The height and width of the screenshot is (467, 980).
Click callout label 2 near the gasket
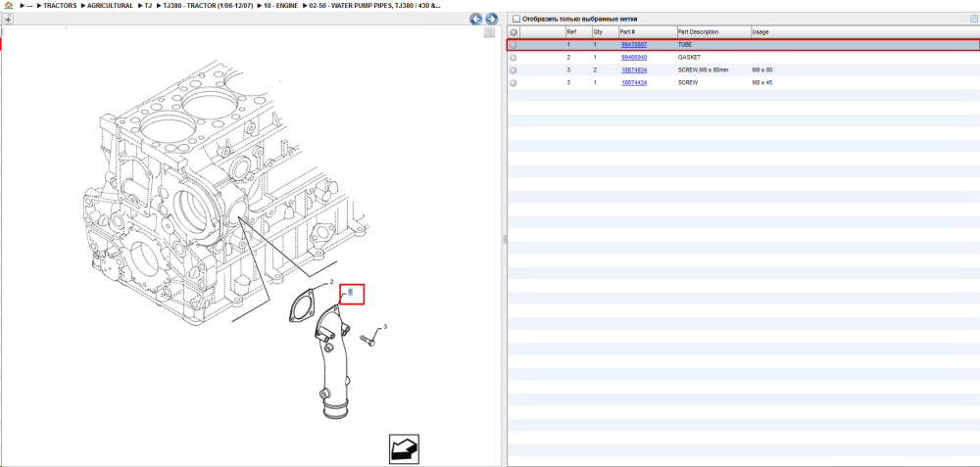click(x=331, y=282)
